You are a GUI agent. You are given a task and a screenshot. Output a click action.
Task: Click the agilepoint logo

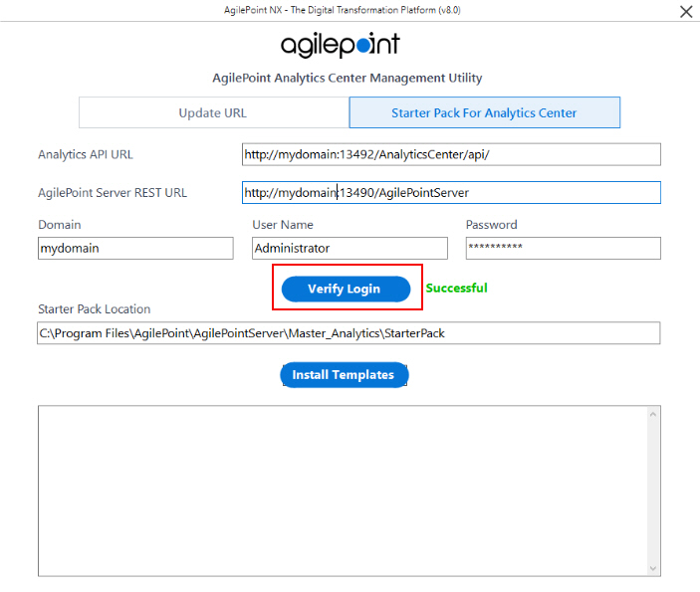[341, 45]
